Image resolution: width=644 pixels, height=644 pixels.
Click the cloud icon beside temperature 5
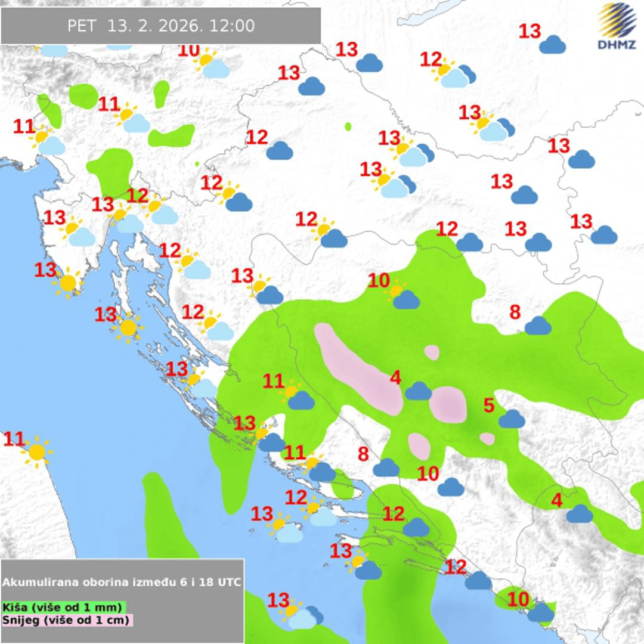(512, 419)
